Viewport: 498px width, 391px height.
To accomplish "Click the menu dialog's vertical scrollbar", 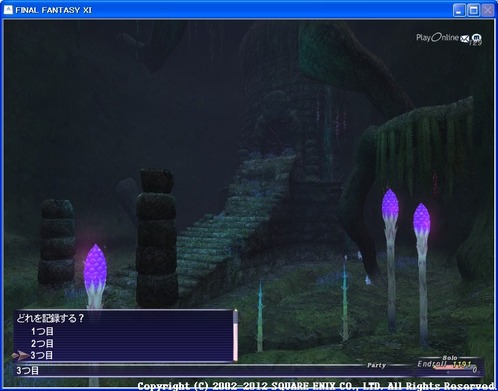I will coord(235,335).
